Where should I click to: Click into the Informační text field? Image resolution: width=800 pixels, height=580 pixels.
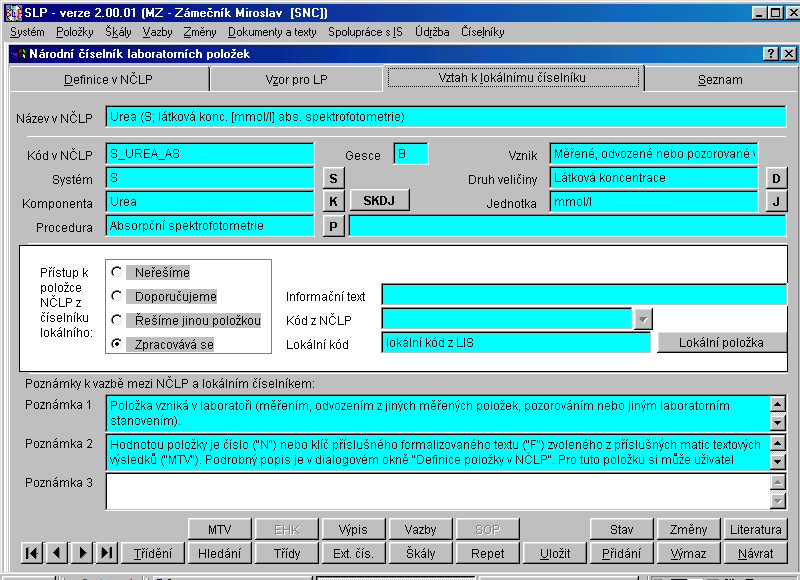[x=584, y=295]
